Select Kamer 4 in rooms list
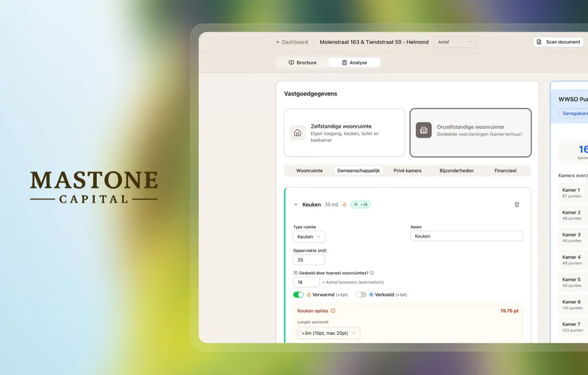Screen dimensions: 588x375 pyautogui.click(x=573, y=260)
